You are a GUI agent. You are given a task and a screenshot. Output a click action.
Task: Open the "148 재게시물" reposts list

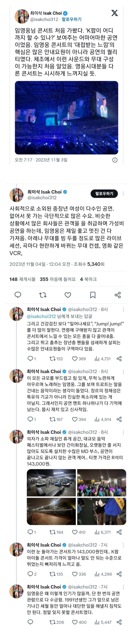pos(23,279)
